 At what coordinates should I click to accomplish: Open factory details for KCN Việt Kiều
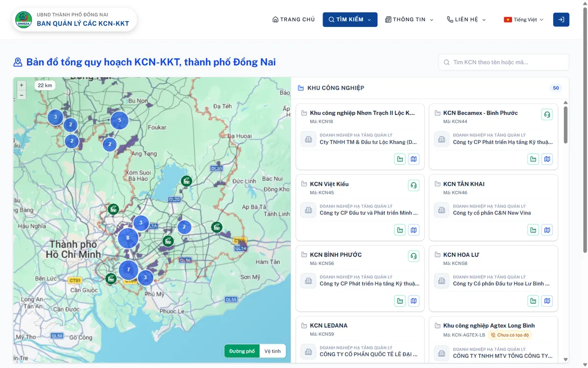[x=400, y=230]
